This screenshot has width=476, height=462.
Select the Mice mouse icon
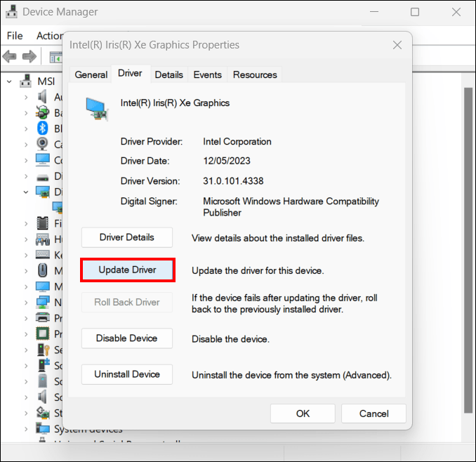point(43,270)
